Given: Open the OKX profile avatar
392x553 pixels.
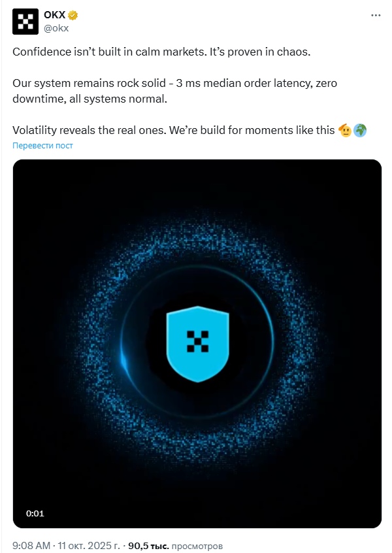Looking at the screenshot, I should 25,22.
